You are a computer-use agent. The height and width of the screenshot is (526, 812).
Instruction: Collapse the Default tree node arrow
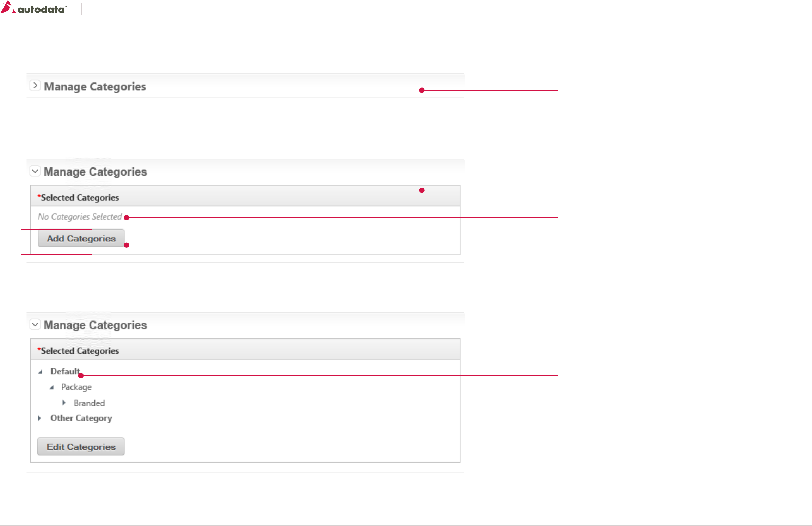tap(41, 372)
